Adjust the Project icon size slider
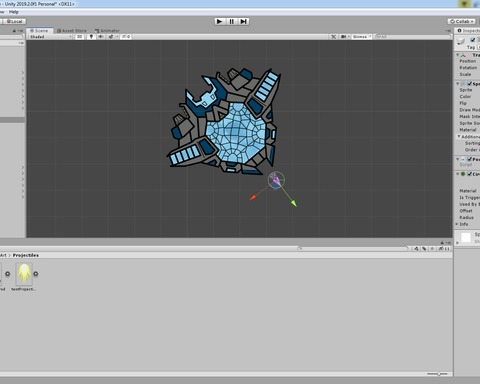This screenshot has height=384, width=480. tap(438, 374)
